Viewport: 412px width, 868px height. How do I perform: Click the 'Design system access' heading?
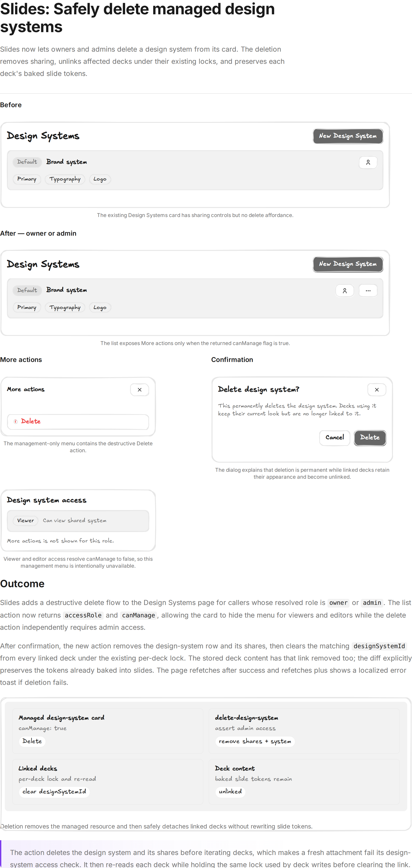tap(46, 500)
